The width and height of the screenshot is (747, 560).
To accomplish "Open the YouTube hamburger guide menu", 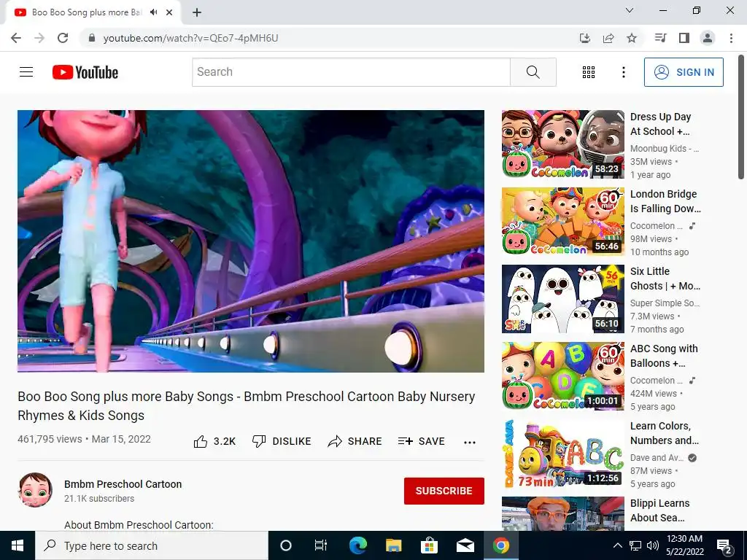I will tap(26, 72).
